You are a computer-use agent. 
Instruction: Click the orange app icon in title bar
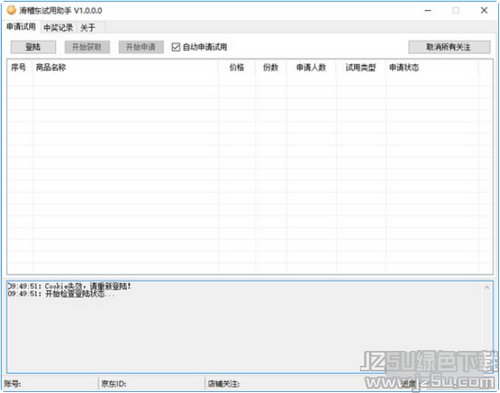coord(11,10)
